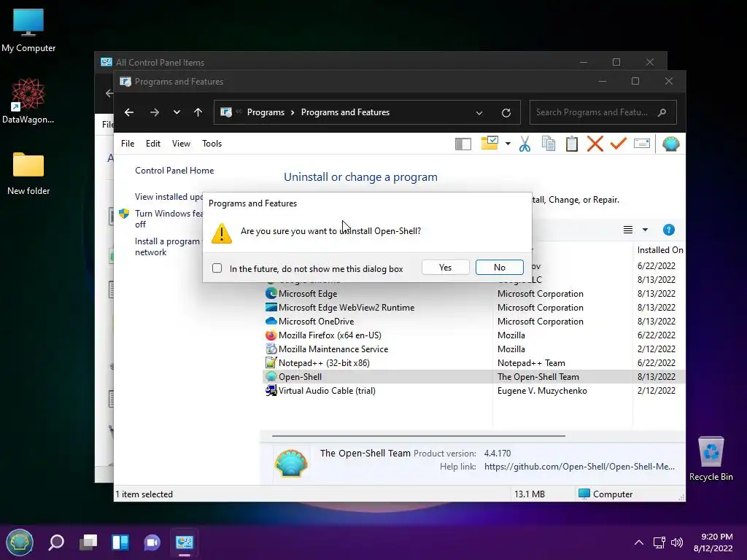
Task: Click the taskbar clock and date
Action: pos(713,542)
